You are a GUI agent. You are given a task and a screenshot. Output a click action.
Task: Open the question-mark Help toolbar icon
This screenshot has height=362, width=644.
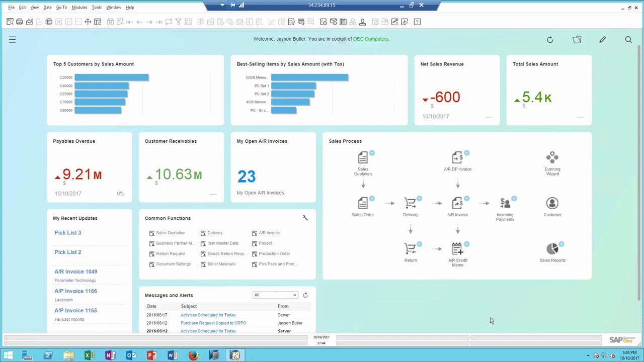417,22
